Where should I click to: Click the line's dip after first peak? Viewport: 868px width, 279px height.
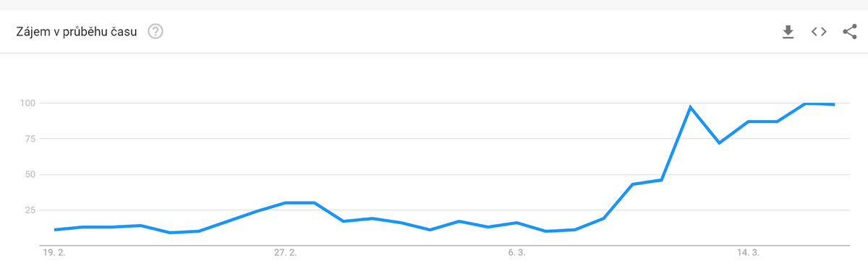click(x=719, y=143)
